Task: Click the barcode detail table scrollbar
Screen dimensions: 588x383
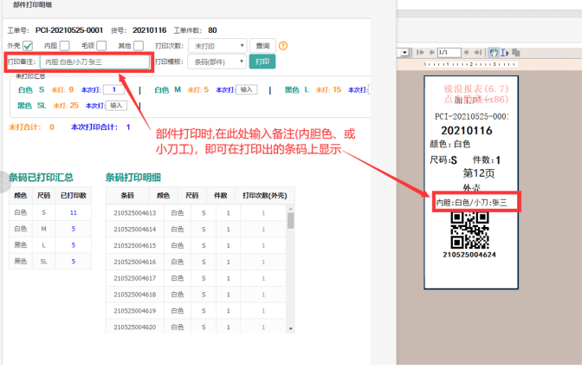Action: (x=290, y=221)
